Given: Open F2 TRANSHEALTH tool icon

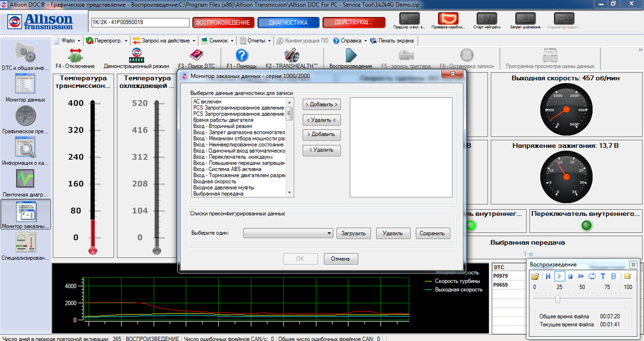Looking at the screenshot, I should pyautogui.click(x=291, y=56).
